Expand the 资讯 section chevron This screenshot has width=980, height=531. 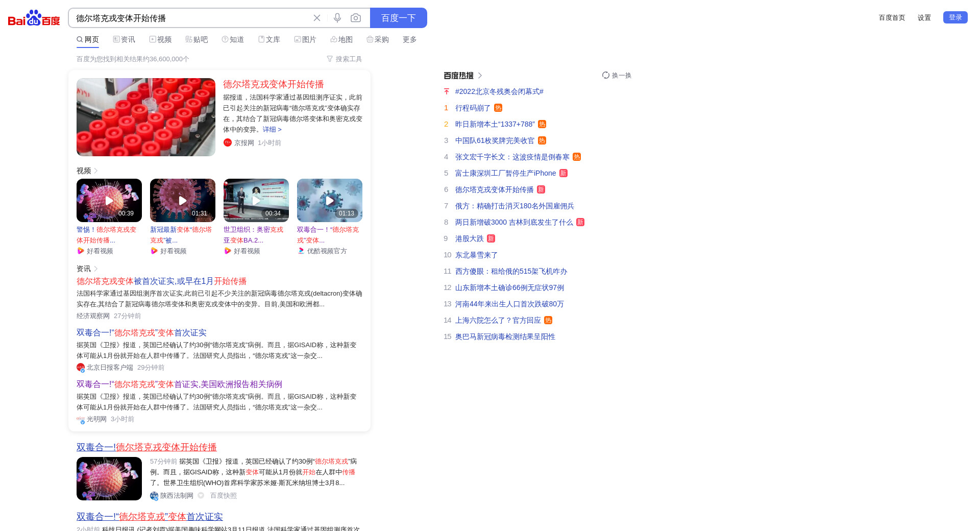[96, 269]
